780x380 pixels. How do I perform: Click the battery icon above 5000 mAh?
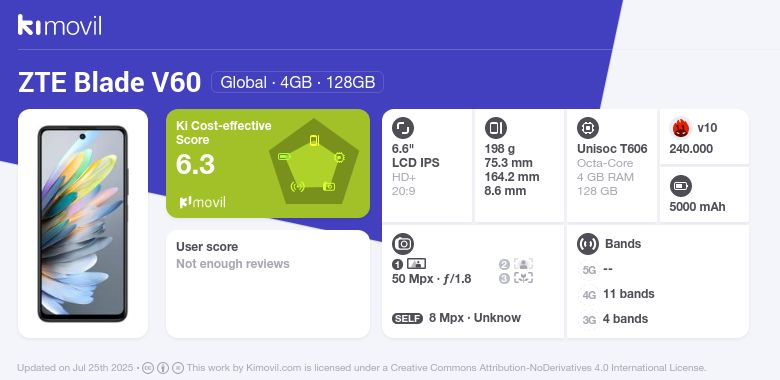pyautogui.click(x=681, y=187)
